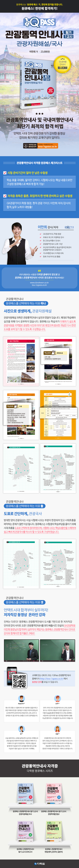Click the 이민희 저 23,000원 price line
Image resolution: width=79 pixels, height=868 pixels.
[39, 52]
